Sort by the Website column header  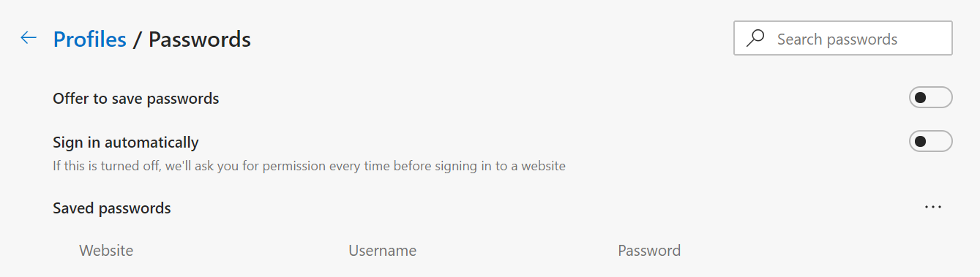[x=106, y=251]
